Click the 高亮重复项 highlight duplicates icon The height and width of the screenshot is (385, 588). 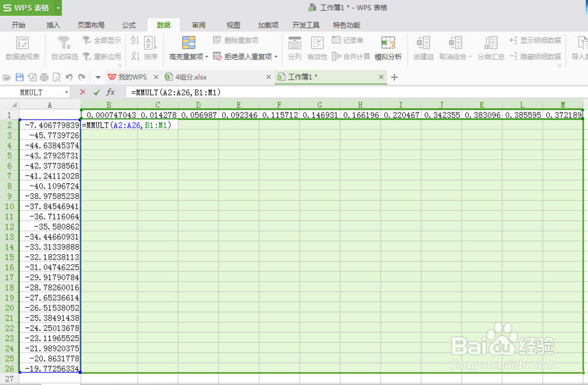click(189, 43)
